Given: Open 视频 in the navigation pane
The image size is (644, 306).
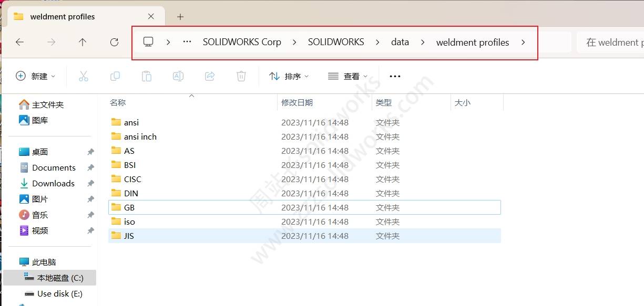Looking at the screenshot, I should (34, 230).
